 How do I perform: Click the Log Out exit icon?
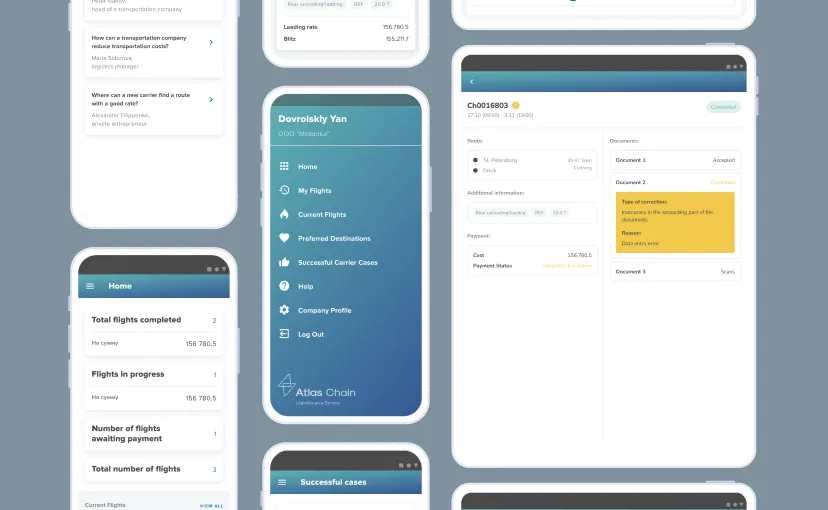tap(284, 334)
